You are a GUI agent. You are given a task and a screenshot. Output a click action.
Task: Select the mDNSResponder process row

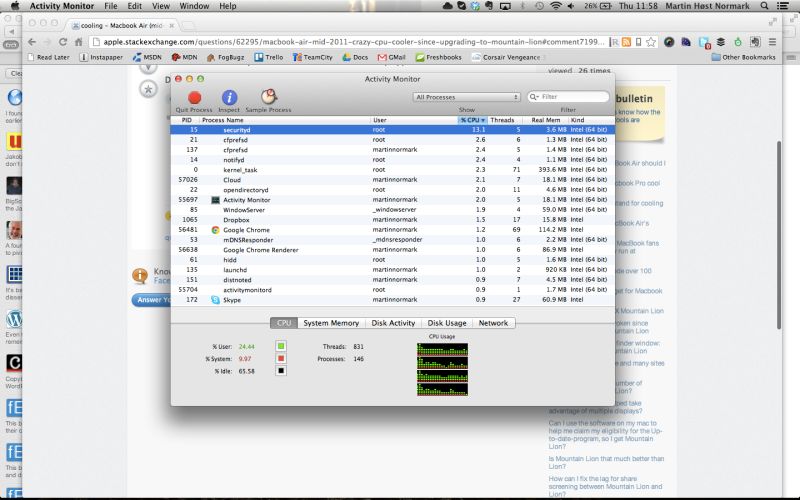[x=392, y=240]
